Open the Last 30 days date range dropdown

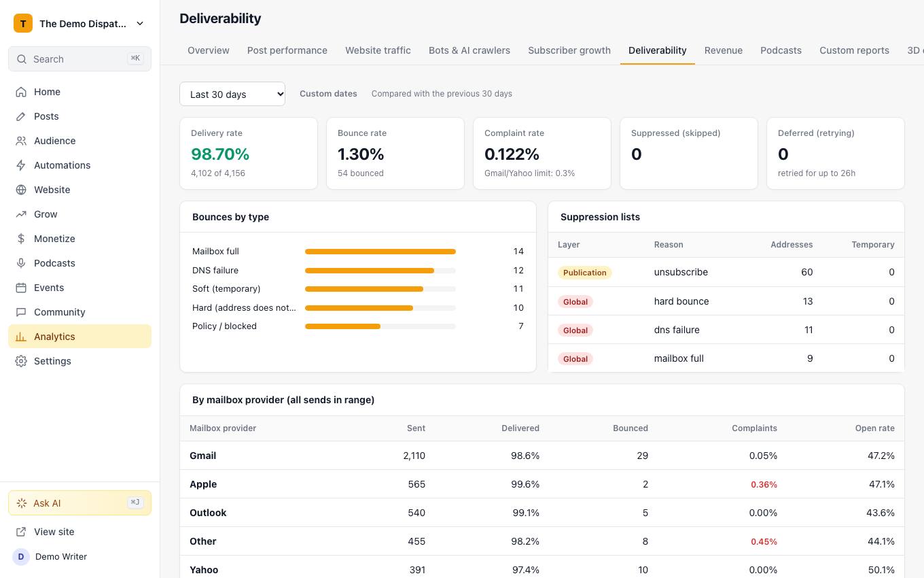pyautogui.click(x=232, y=94)
